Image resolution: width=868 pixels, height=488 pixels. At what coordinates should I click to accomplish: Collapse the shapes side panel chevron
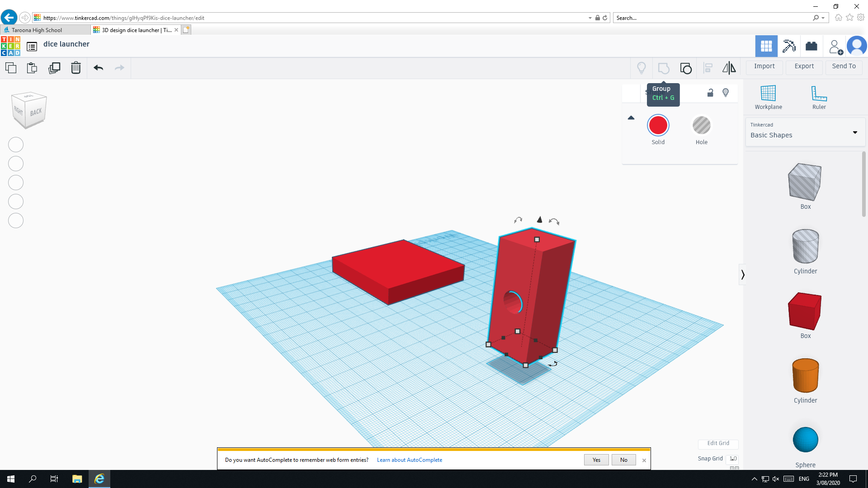[742, 275]
